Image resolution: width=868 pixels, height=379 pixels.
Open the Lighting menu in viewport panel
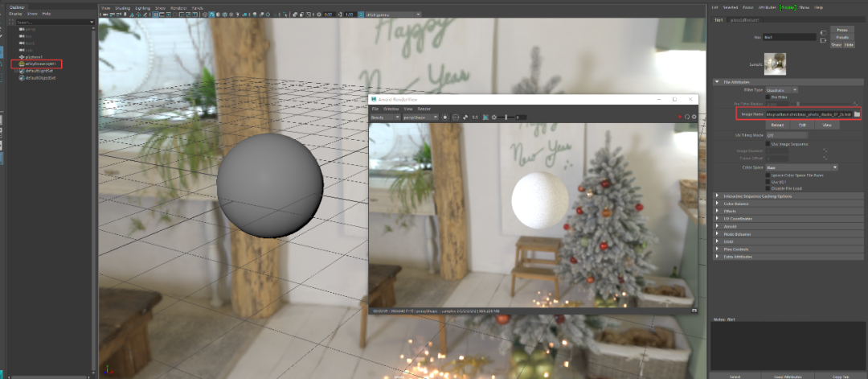pyautogui.click(x=142, y=8)
